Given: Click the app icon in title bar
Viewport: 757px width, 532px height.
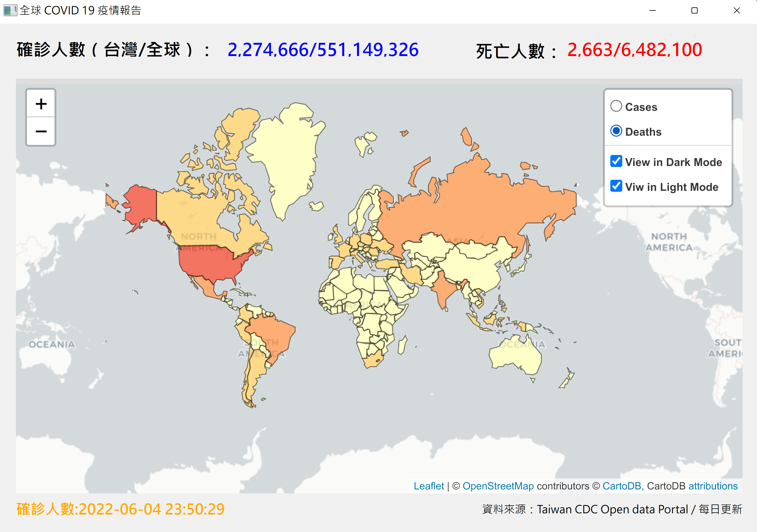Looking at the screenshot, I should click(10, 10).
